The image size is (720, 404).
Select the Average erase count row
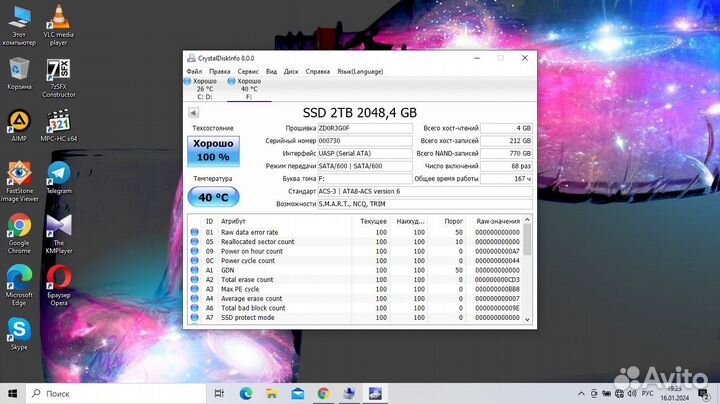click(x=356, y=298)
